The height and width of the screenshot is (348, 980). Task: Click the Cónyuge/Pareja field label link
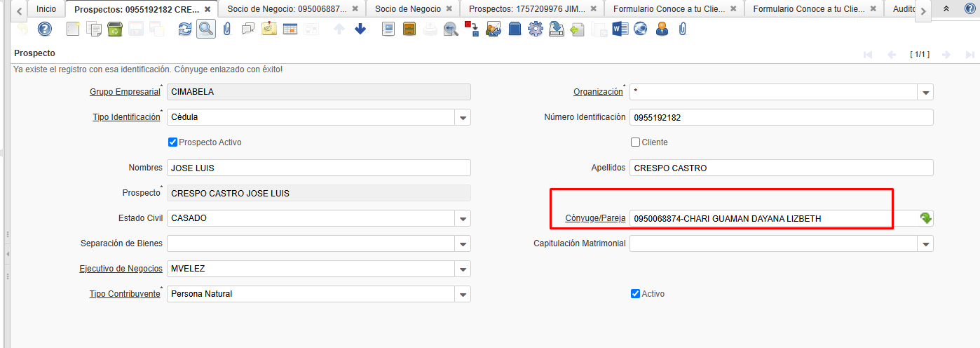(x=595, y=218)
